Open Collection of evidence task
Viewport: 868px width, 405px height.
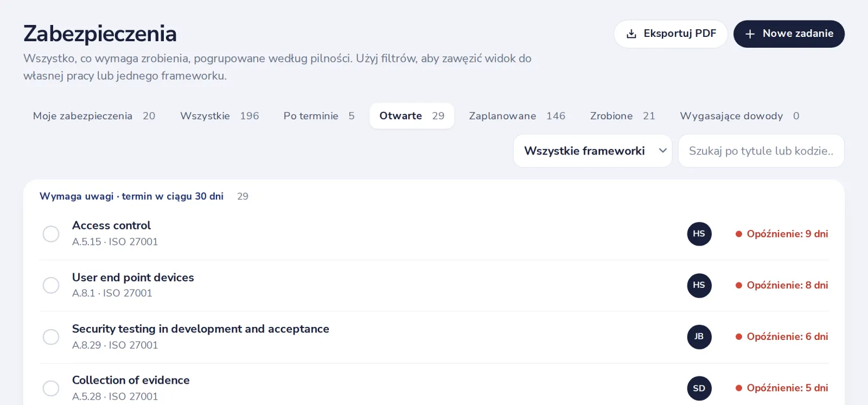[x=131, y=381]
